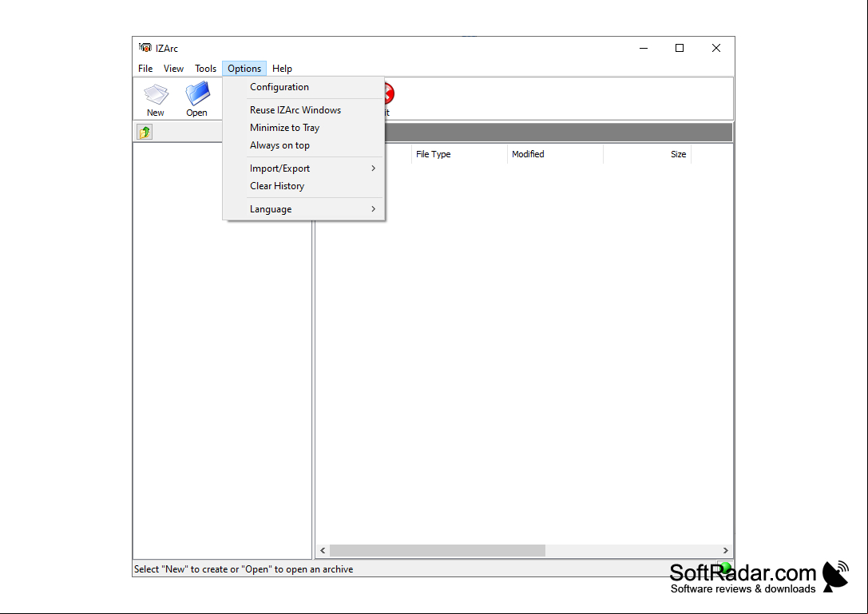The image size is (868, 614).
Task: Close the open Options menu
Action: pos(244,69)
